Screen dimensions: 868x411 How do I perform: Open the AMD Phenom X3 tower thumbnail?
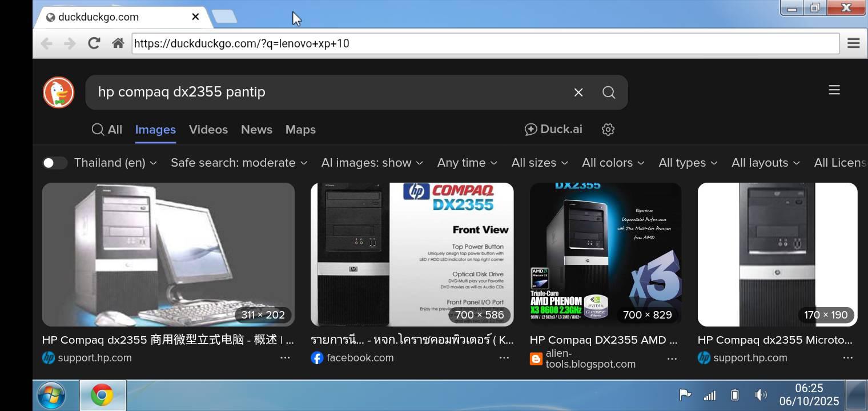coord(606,255)
